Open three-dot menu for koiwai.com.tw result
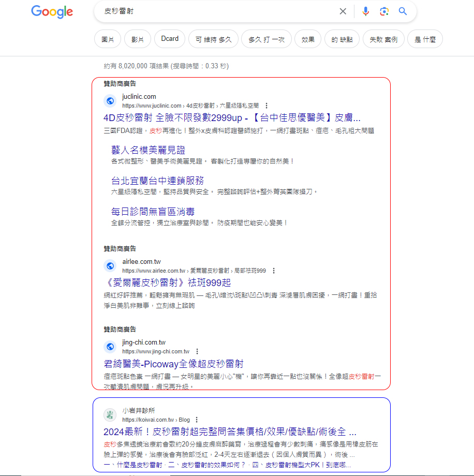The width and height of the screenshot is (474, 476). pyautogui.click(x=197, y=420)
